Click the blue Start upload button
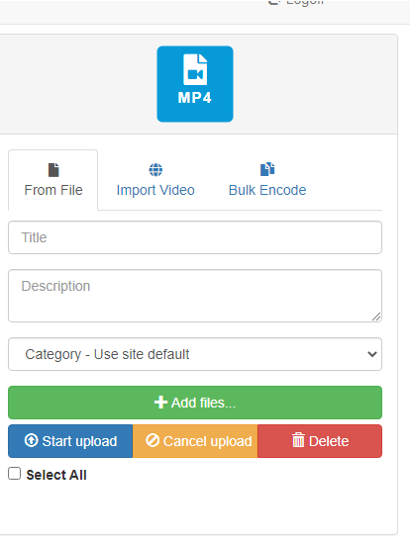 point(70,441)
